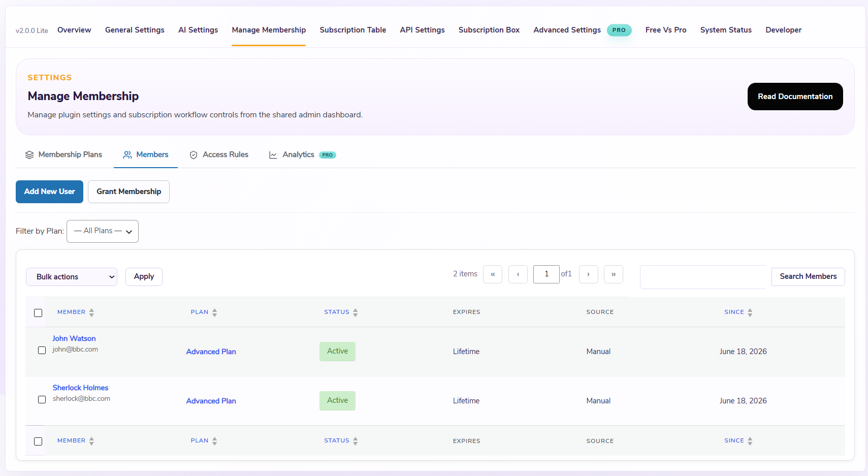868x476 pixels.
Task: Focus the member search input field
Action: click(702, 277)
